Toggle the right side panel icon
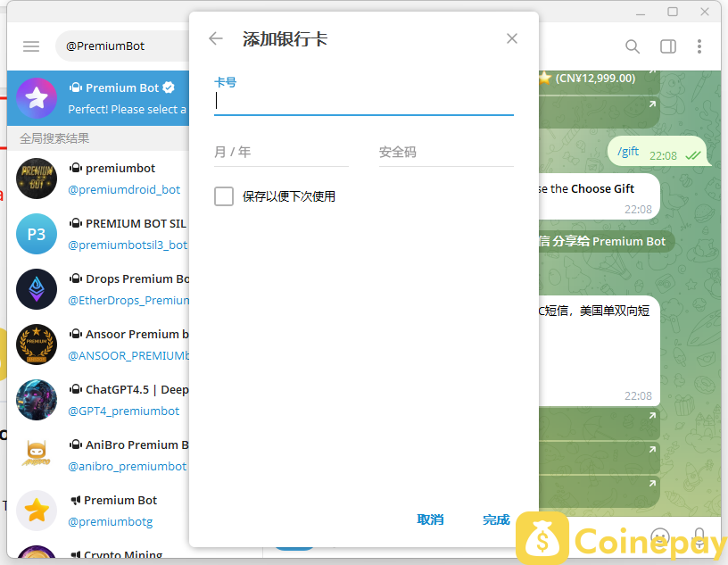 [668, 46]
